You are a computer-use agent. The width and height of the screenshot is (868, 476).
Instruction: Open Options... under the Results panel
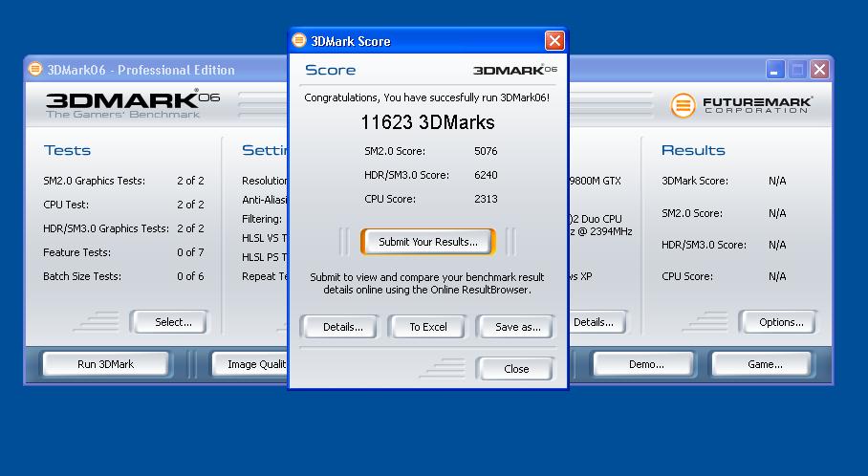pos(778,322)
